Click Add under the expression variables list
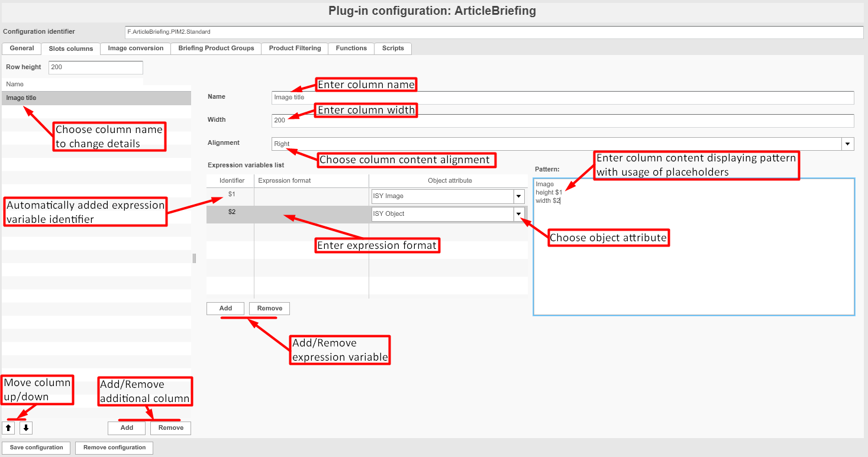Viewport: 868px width, 457px height. point(225,309)
